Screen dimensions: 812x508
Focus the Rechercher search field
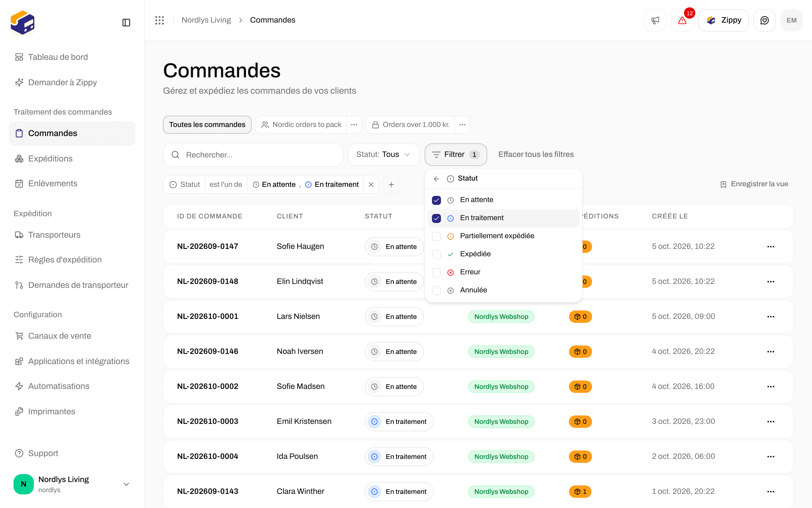point(253,155)
